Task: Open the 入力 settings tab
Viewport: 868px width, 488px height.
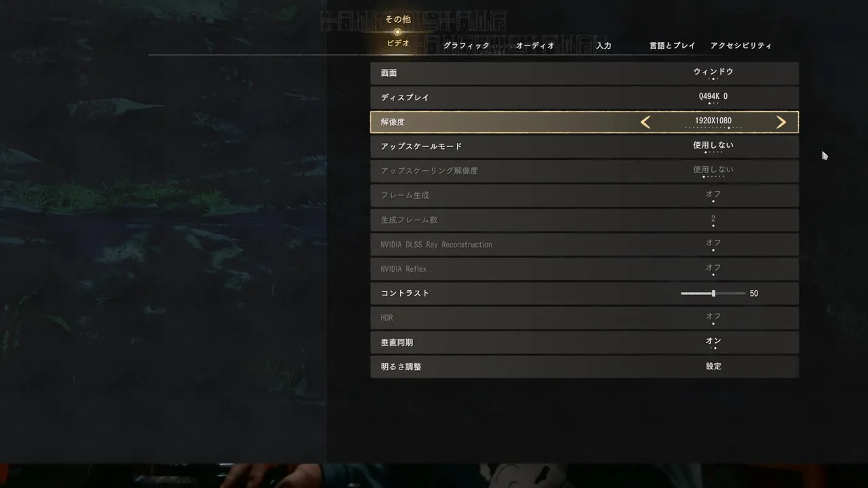Action: pos(604,45)
